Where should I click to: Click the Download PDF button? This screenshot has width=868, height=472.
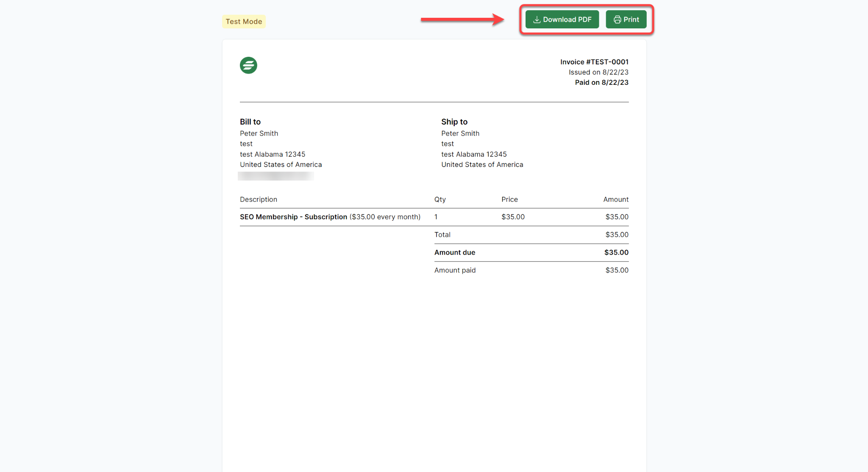coord(562,19)
